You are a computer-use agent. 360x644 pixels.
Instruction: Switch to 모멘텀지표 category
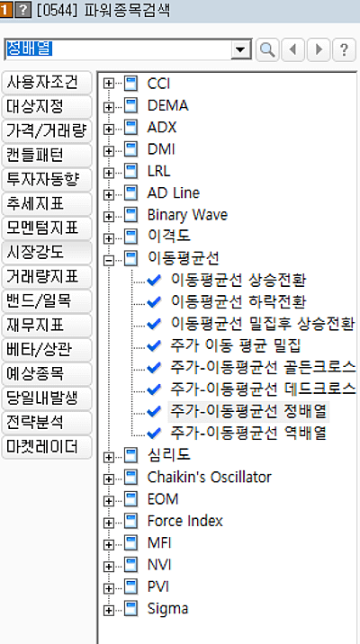47,228
